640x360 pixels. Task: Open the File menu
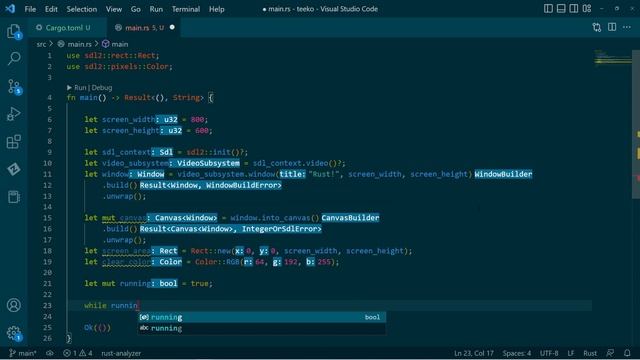pos(30,9)
